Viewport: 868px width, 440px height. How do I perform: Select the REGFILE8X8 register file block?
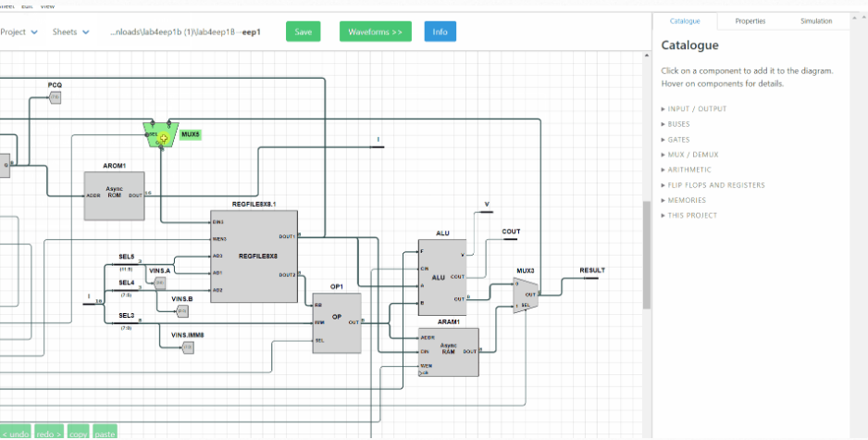coord(254,256)
